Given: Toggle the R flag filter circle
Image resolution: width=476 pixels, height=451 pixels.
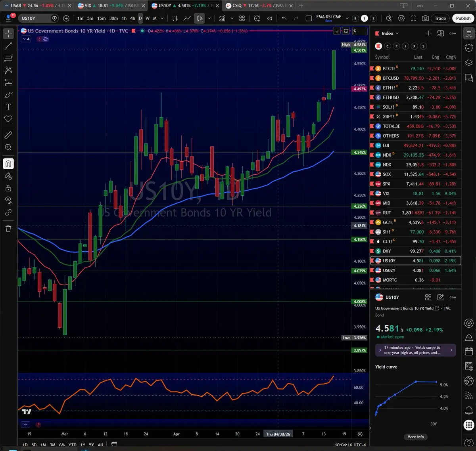Looking at the screenshot, I should coord(415,46).
